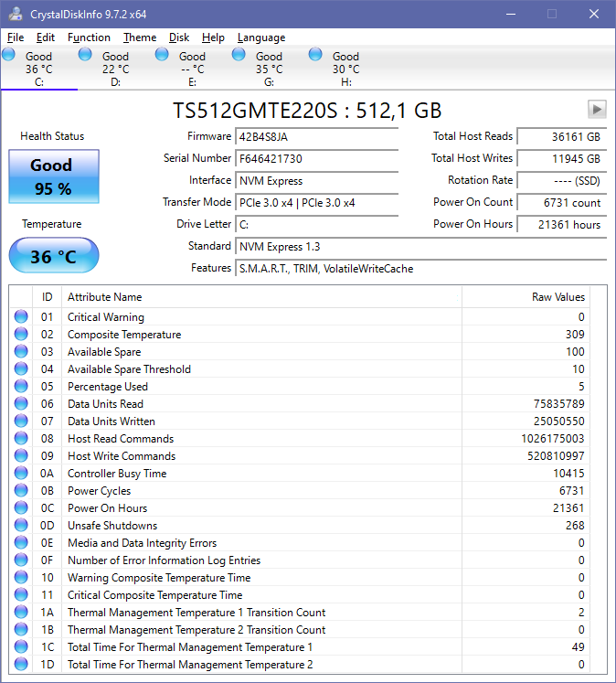Click the status orb for row 1B

pyautogui.click(x=21, y=629)
